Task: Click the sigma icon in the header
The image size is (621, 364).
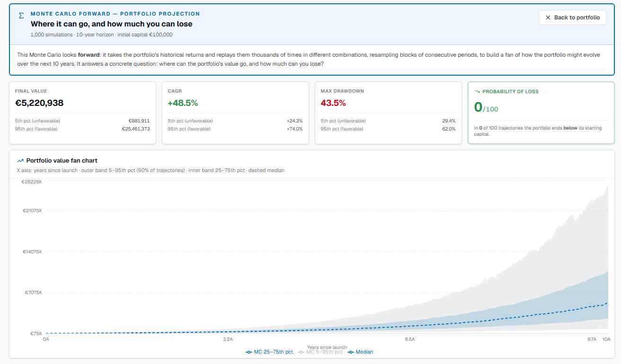Action: pyautogui.click(x=21, y=16)
